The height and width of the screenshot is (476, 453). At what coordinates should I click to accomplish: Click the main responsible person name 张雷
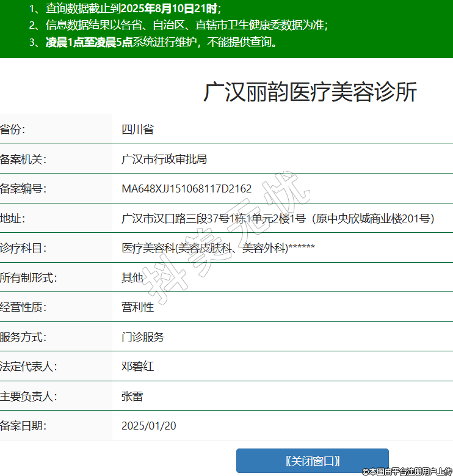coord(132,397)
